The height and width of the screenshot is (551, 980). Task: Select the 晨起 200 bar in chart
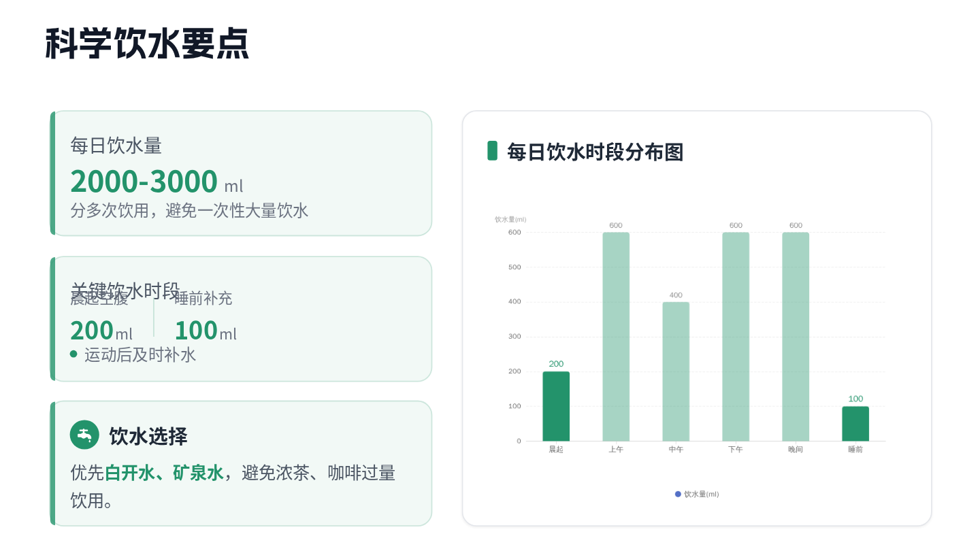pyautogui.click(x=556, y=406)
